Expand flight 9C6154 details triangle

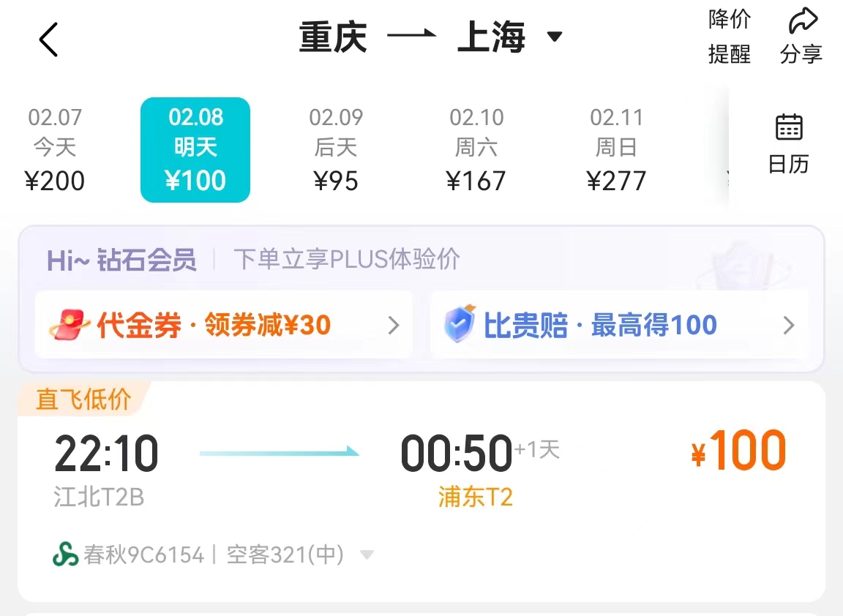pos(367,555)
